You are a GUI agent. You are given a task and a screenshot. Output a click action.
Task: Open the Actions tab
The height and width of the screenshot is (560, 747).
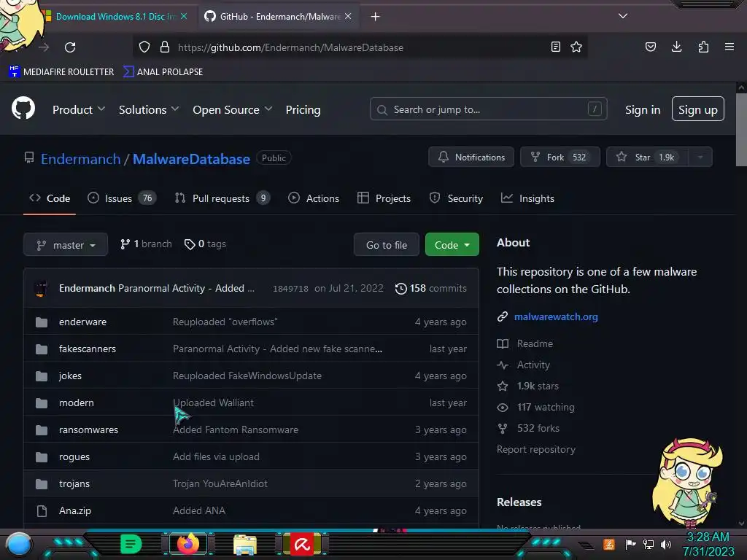point(314,198)
